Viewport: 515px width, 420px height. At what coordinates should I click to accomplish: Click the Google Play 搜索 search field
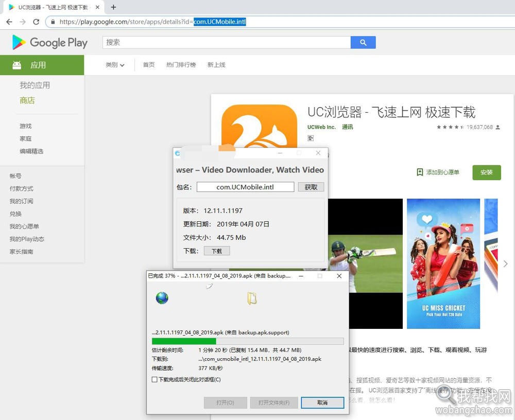(227, 42)
